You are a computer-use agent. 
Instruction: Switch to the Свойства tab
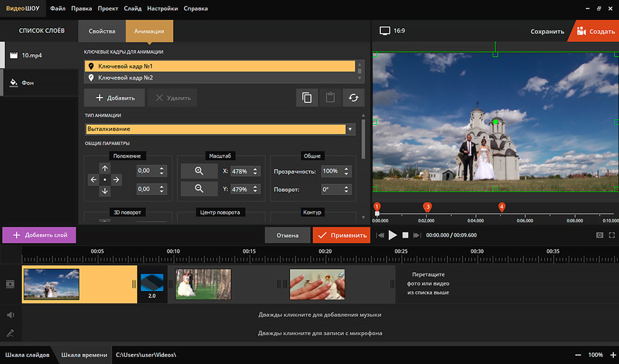(x=102, y=31)
